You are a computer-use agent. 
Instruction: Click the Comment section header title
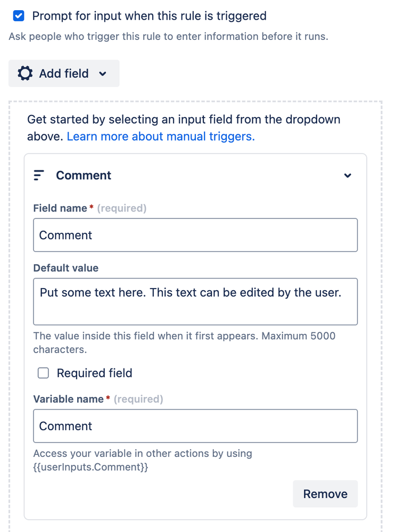[84, 175]
